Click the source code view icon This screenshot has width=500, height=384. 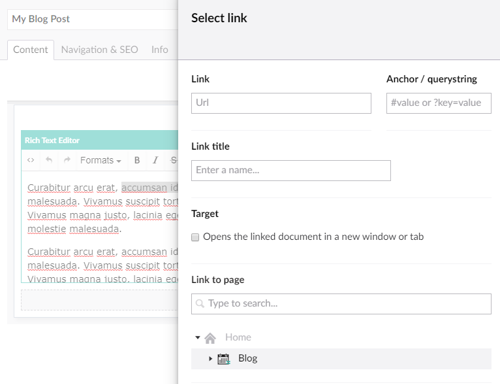(31, 160)
